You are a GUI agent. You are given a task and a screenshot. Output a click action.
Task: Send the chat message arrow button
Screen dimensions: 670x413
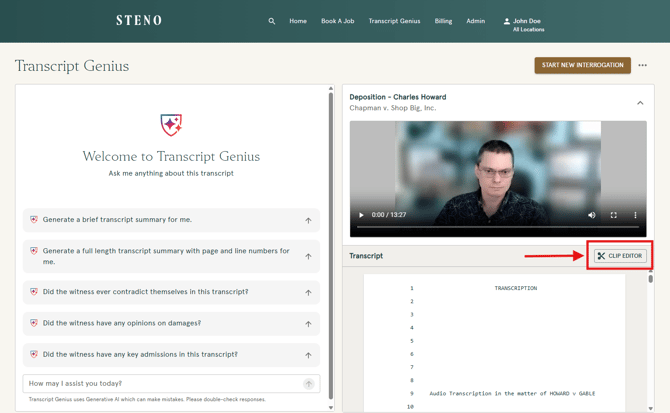(x=308, y=384)
